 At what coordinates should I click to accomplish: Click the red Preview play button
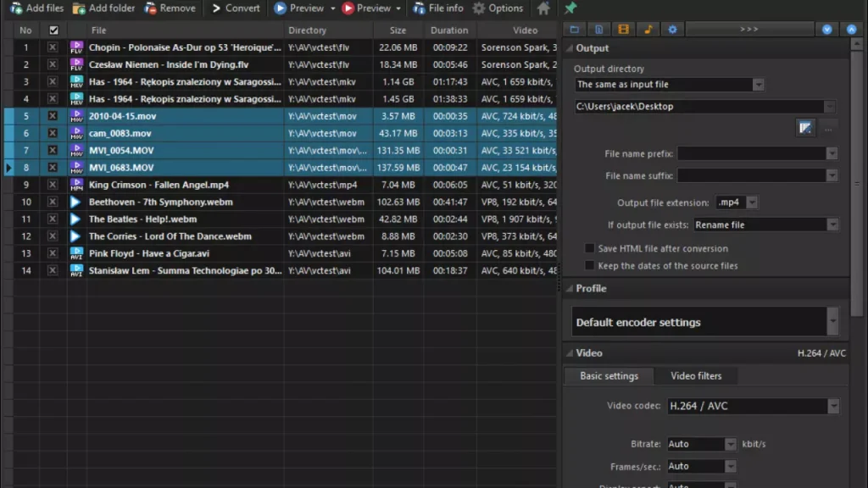click(x=366, y=8)
